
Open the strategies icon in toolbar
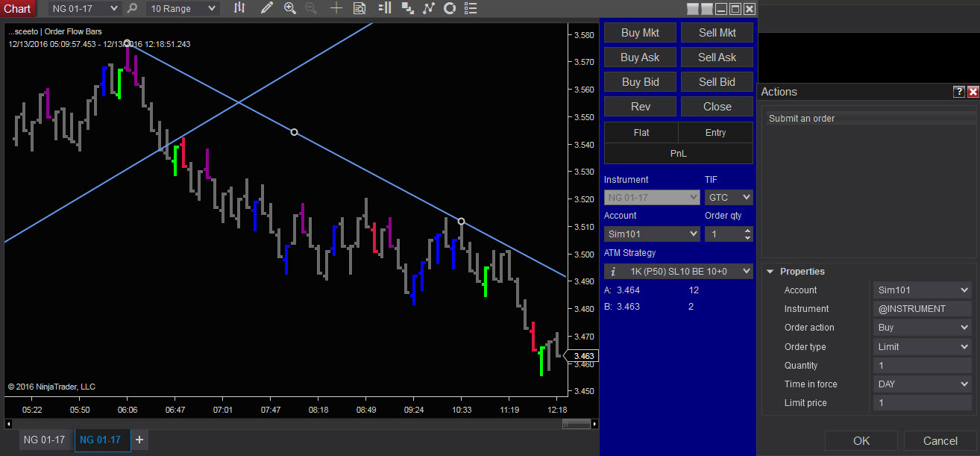coord(450,8)
